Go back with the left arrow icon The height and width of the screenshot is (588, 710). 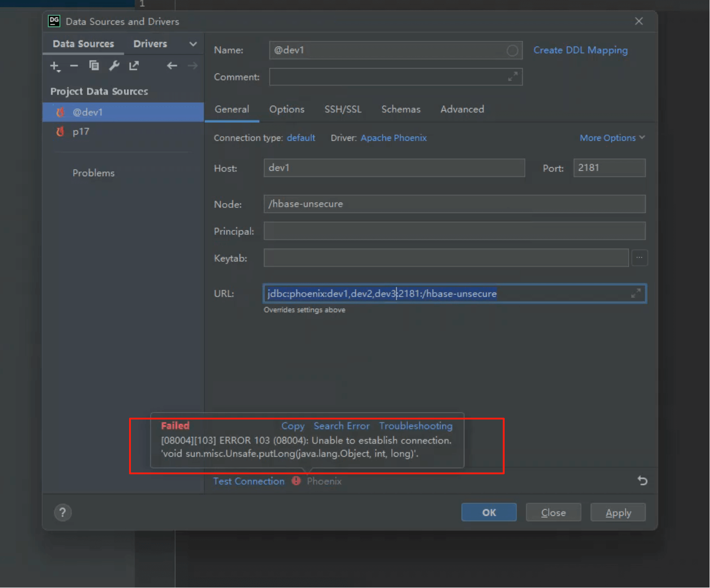click(x=172, y=66)
